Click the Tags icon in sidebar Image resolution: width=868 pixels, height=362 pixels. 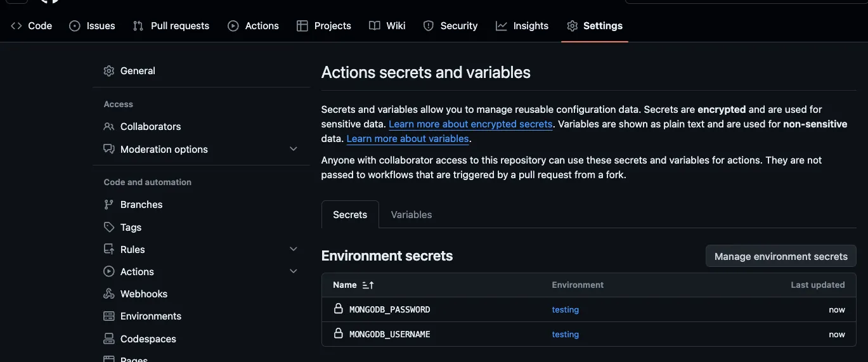[108, 227]
